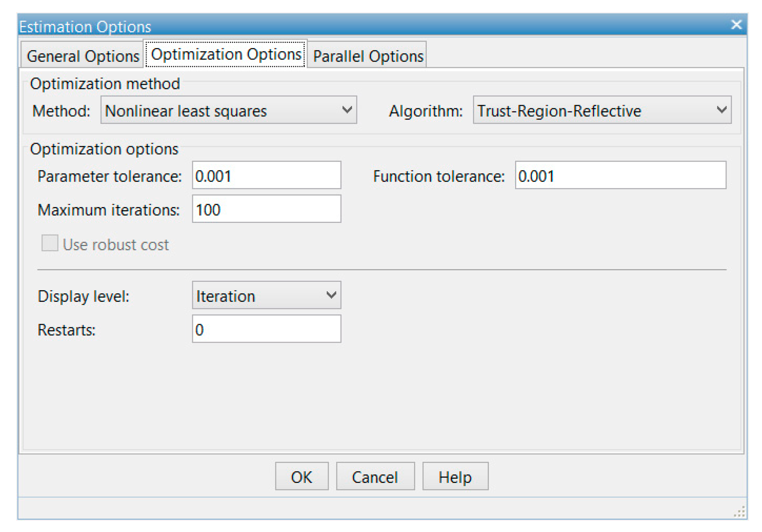The image size is (762, 532).
Task: Close the Estimation Options dialog
Action: click(x=736, y=25)
